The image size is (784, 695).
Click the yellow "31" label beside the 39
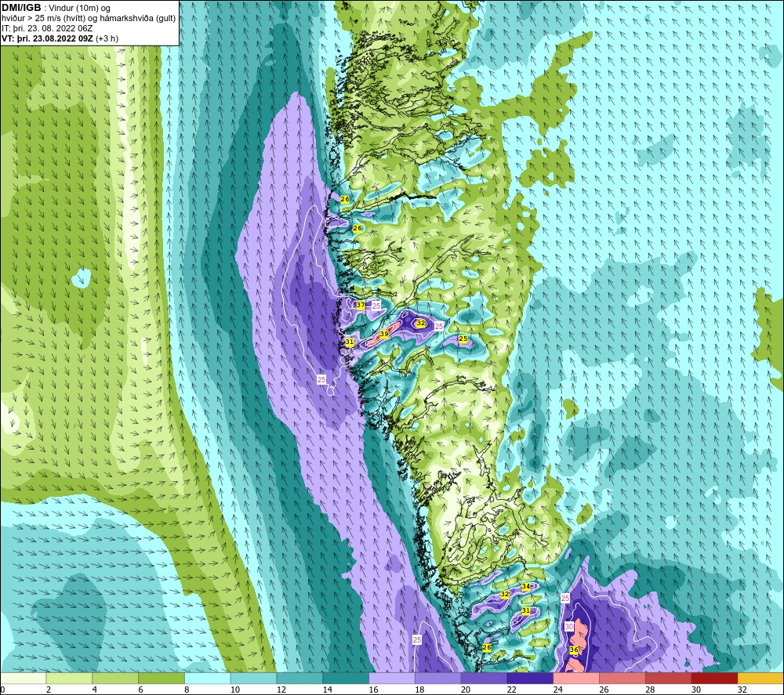350,342
